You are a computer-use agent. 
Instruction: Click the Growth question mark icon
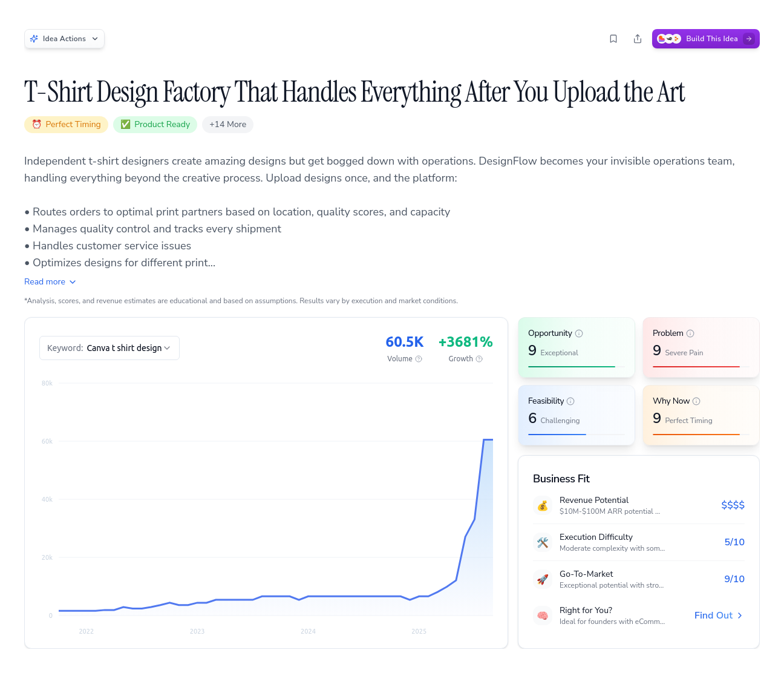click(479, 358)
